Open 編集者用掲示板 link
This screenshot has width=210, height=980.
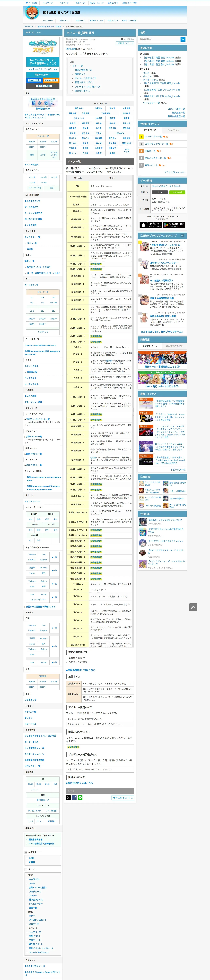(x=35, y=840)
